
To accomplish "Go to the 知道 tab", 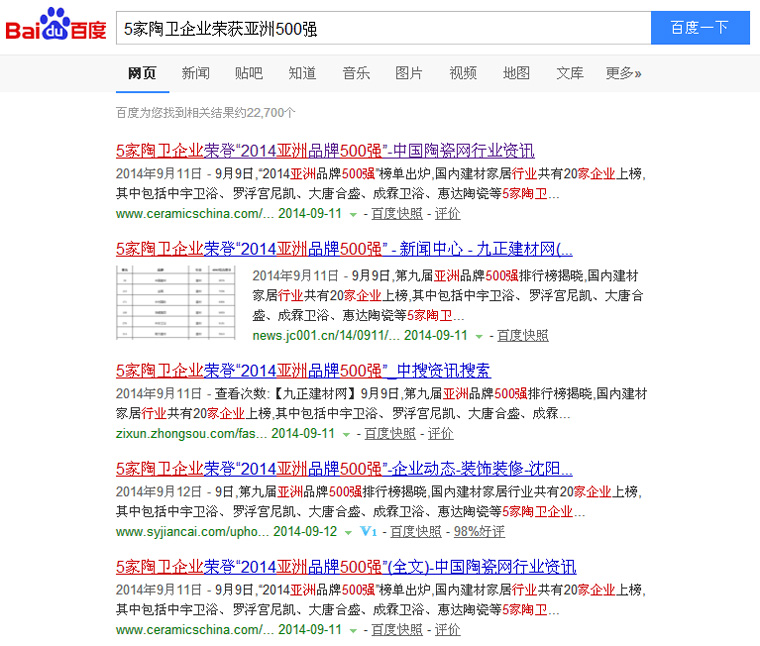I will coord(302,73).
